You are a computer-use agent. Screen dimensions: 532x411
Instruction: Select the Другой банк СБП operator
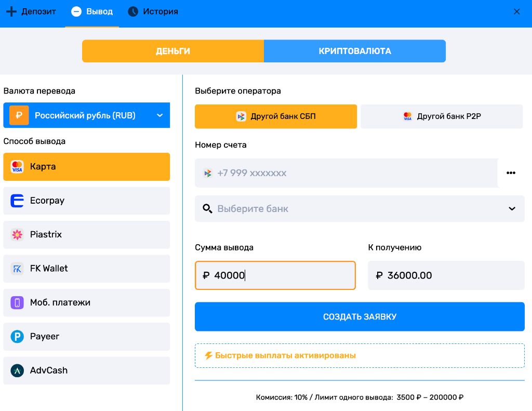tap(276, 116)
